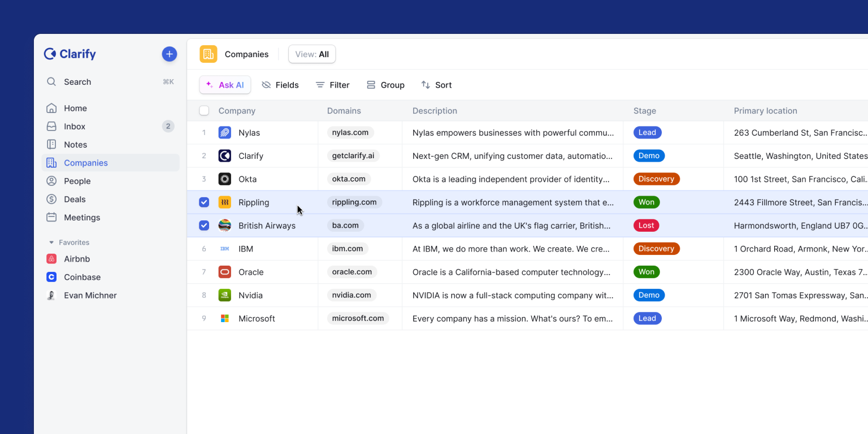The height and width of the screenshot is (434, 868).
Task: Open Airbnb favorite
Action: coord(110,259)
